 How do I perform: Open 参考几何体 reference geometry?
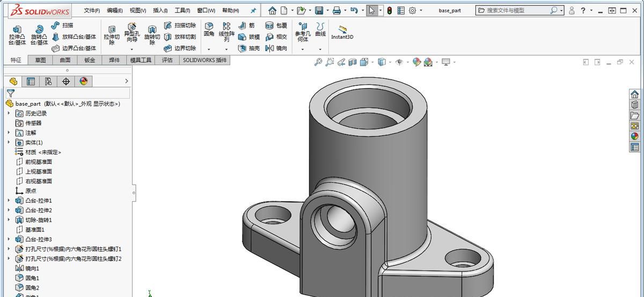coord(303,32)
